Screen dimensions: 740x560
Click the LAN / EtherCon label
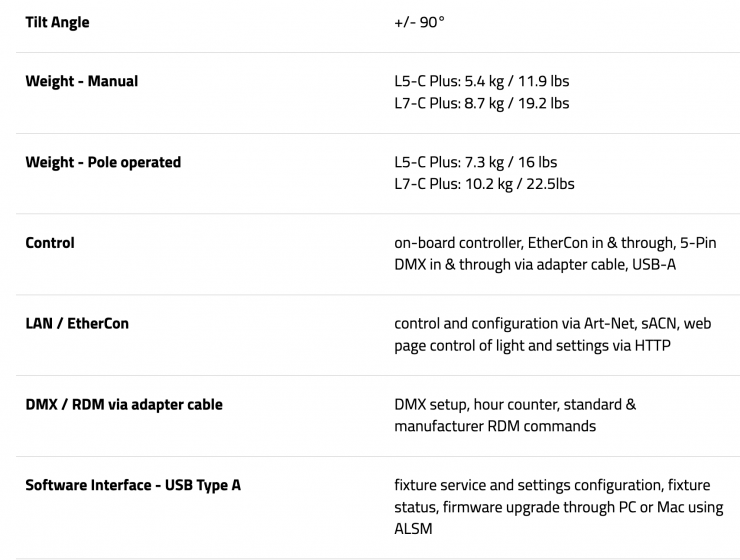(x=77, y=323)
